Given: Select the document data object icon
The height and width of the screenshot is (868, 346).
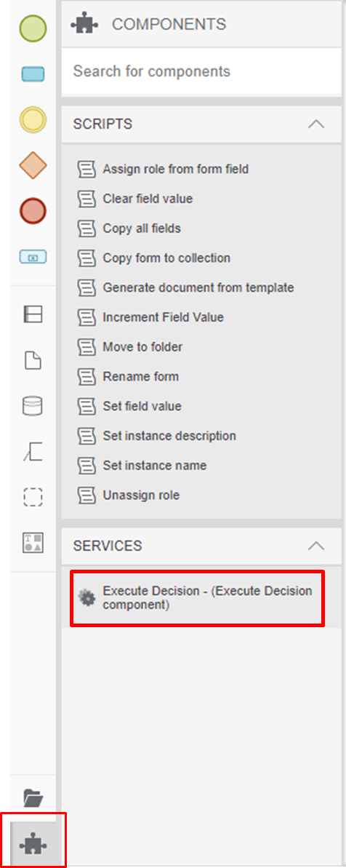Looking at the screenshot, I should 33,360.
